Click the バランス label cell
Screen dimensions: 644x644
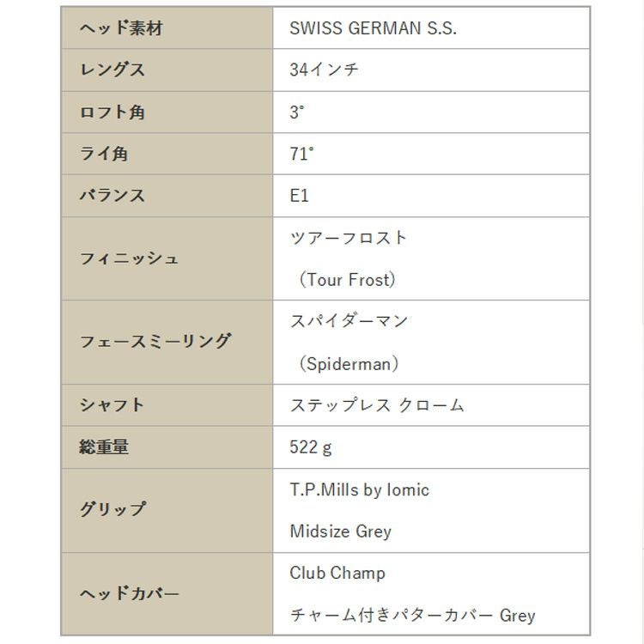(112, 196)
